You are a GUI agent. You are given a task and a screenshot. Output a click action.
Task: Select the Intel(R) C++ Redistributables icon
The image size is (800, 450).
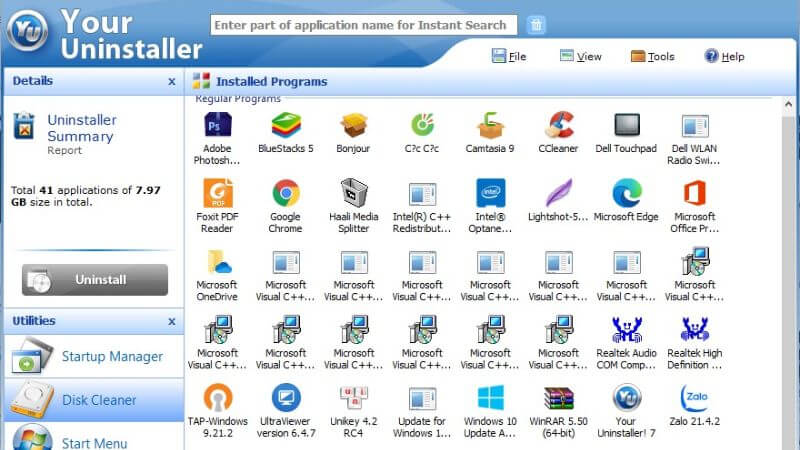click(422, 194)
